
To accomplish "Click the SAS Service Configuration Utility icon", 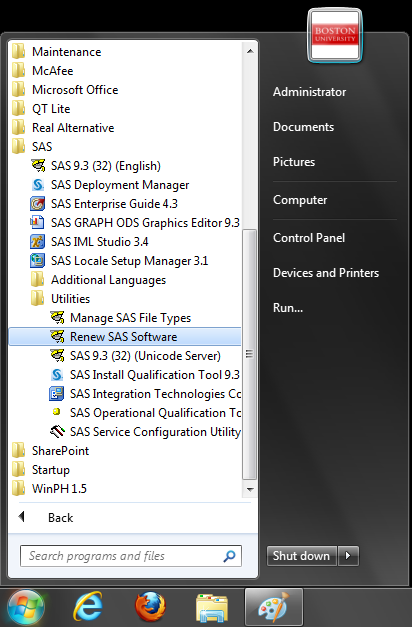I will (57, 431).
